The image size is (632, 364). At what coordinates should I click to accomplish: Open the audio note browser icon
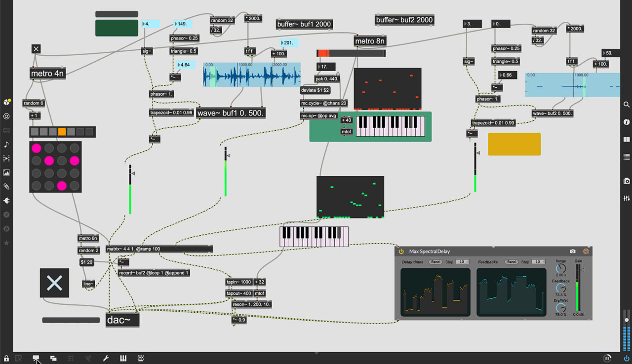[6, 145]
